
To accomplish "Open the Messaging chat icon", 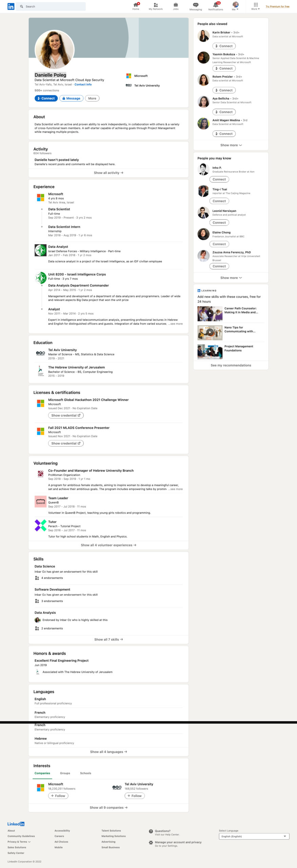I will pos(196,5).
